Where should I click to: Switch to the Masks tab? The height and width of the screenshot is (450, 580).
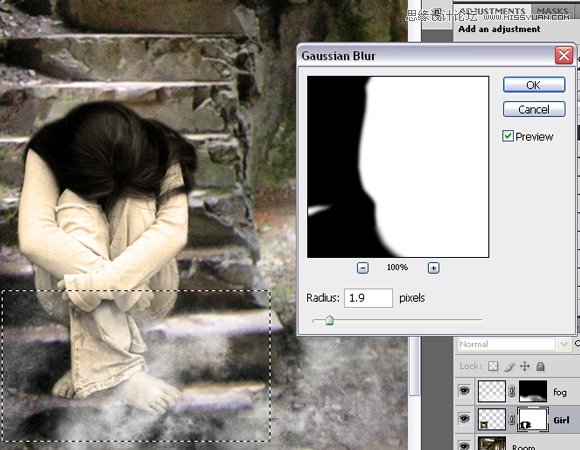point(552,11)
